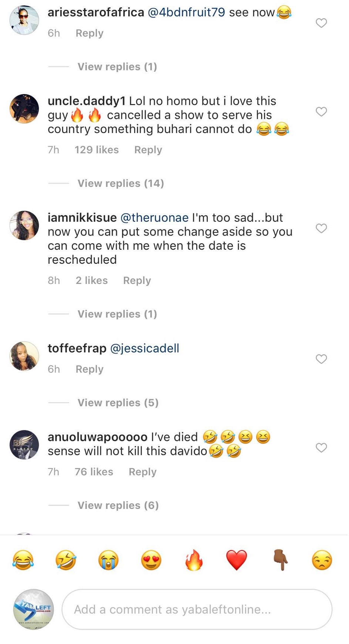This screenshot has width=349, height=644.
Task: Open View replies (6) under anuoluwapooooo
Action: pos(118,505)
